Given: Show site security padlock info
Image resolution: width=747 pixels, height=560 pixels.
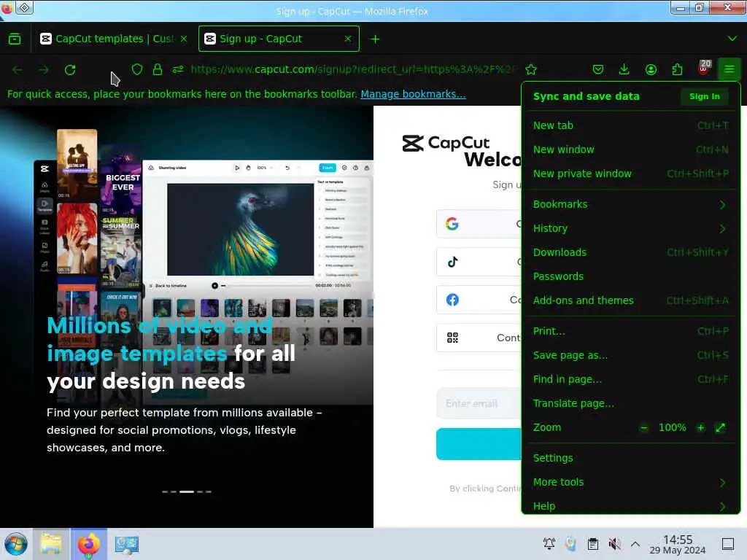Looking at the screenshot, I should click(x=158, y=69).
